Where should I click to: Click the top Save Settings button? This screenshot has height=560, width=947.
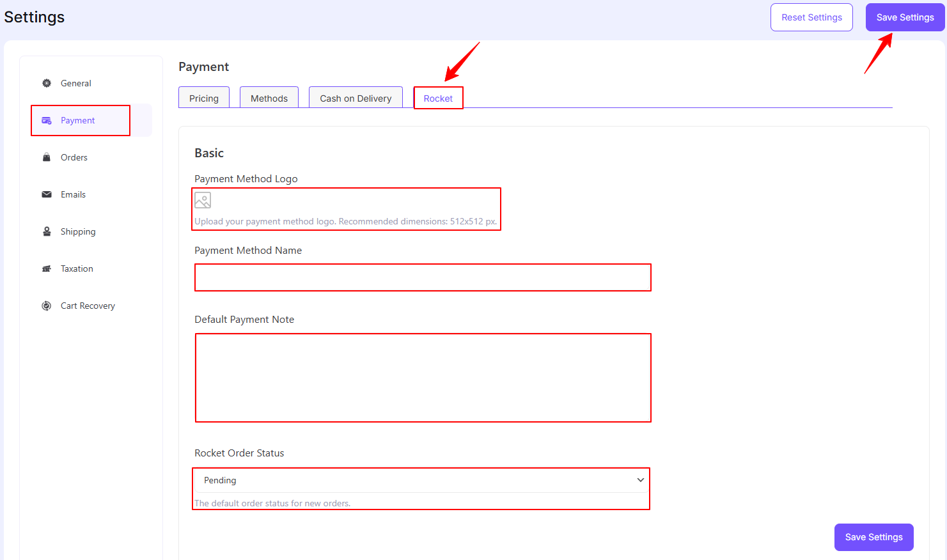(905, 17)
